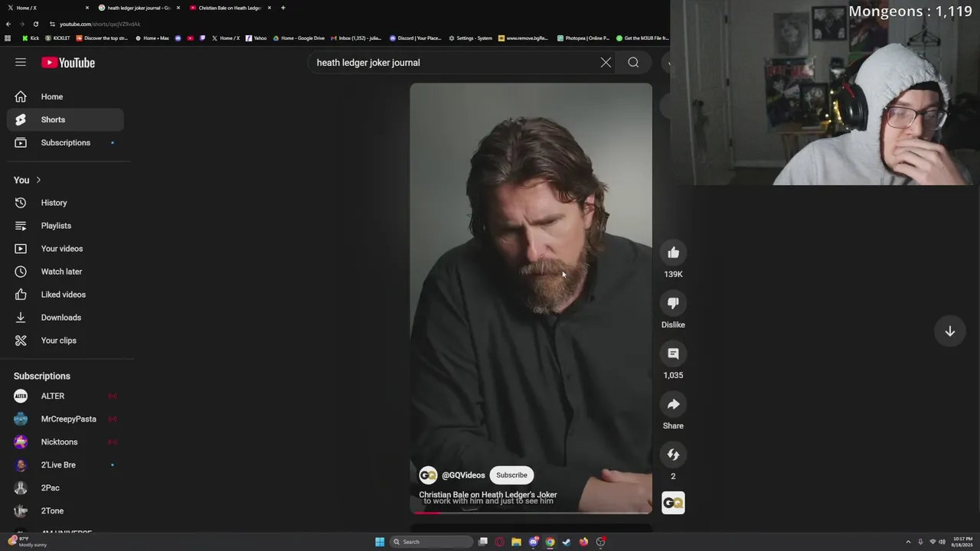Image resolution: width=980 pixels, height=551 pixels.
Task: Open the 'Get the M3U8 File' bookmark
Action: pyautogui.click(x=643, y=38)
